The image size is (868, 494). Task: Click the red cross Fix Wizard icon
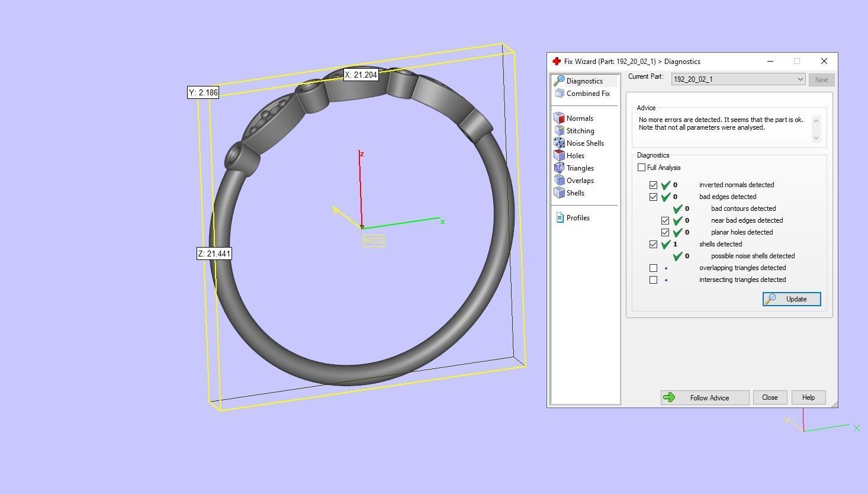pos(557,62)
